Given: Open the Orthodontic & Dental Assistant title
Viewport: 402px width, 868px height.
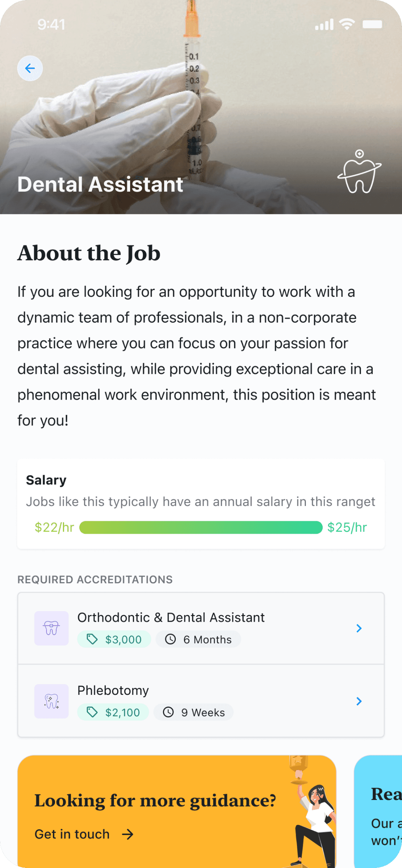Looking at the screenshot, I should [x=171, y=617].
